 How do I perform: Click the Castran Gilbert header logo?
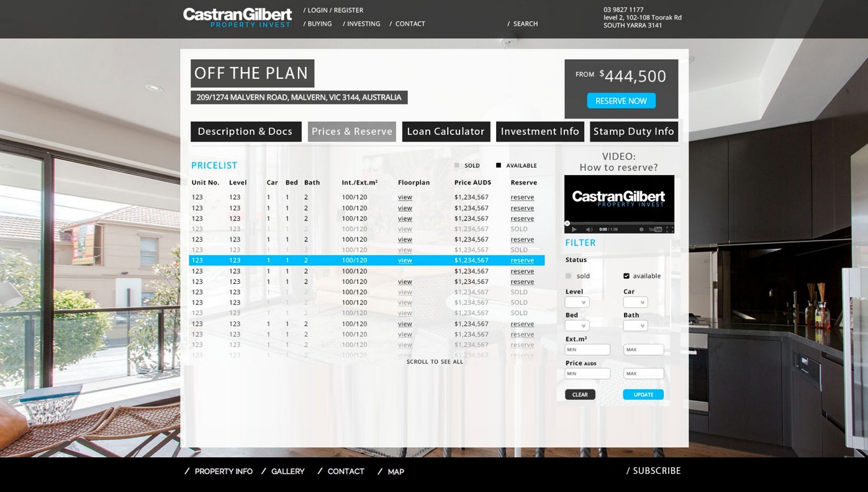[237, 17]
